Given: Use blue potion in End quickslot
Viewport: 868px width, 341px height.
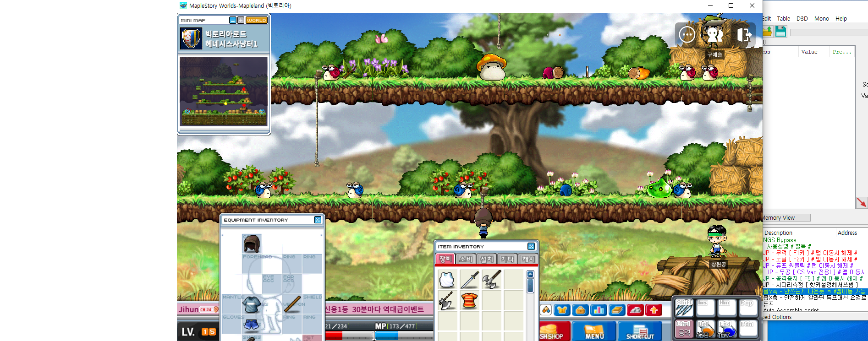Looking at the screenshot, I should click(727, 329).
